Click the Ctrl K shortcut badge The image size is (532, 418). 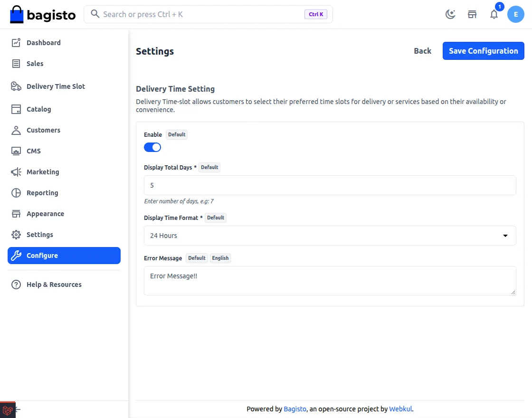click(316, 14)
